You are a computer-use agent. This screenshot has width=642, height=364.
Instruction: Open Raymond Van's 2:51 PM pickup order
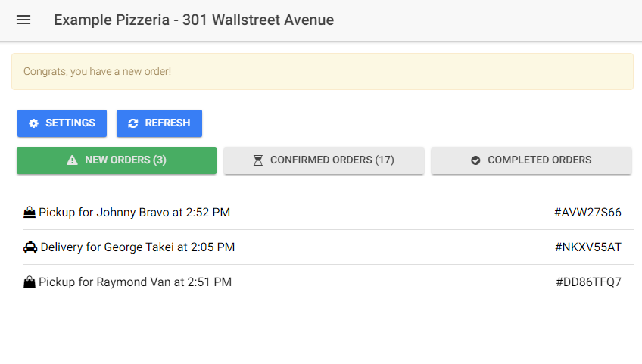coord(136,282)
